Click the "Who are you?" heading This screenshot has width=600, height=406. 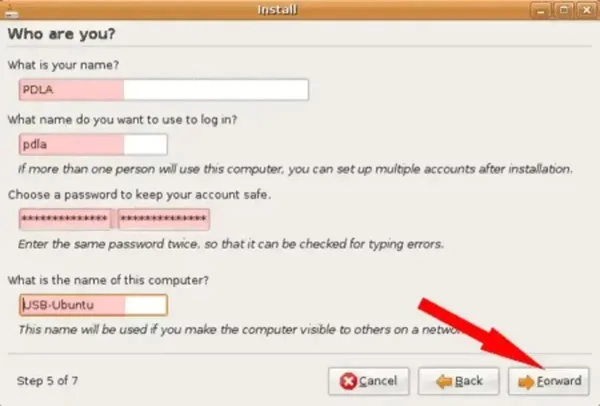point(61,34)
